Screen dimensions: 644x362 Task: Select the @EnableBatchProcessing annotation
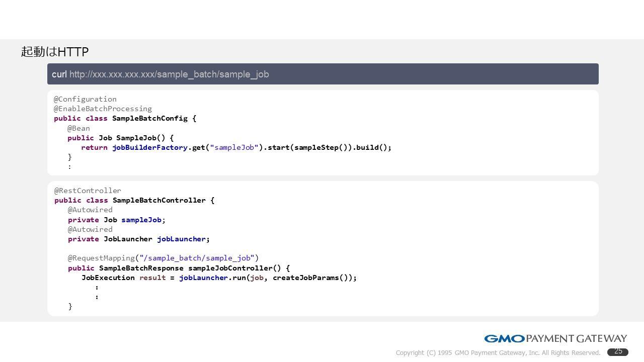pyautogui.click(x=103, y=109)
